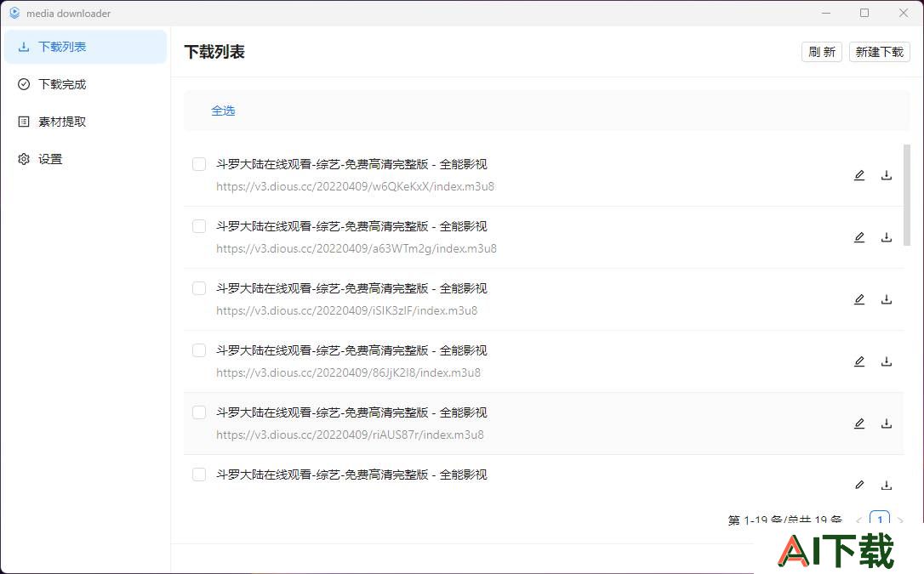
Task: Edit the 86JjK2I8 download entry
Action: coord(859,361)
